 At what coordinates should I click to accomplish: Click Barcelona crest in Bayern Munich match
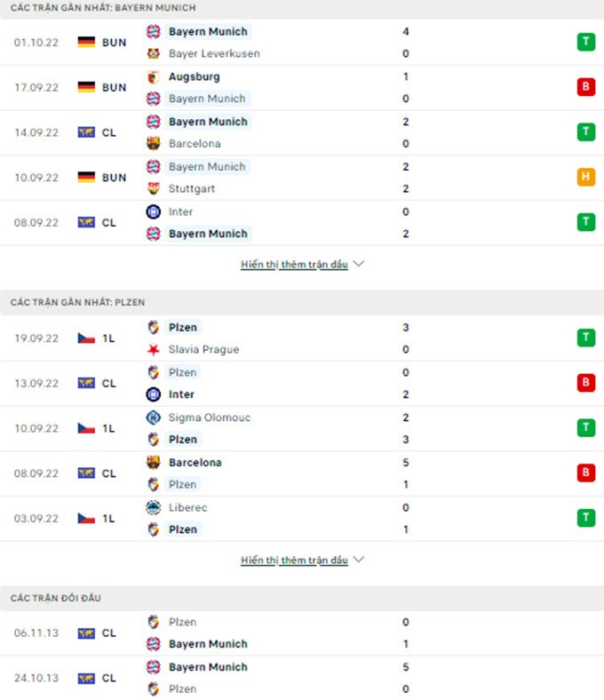click(x=153, y=143)
